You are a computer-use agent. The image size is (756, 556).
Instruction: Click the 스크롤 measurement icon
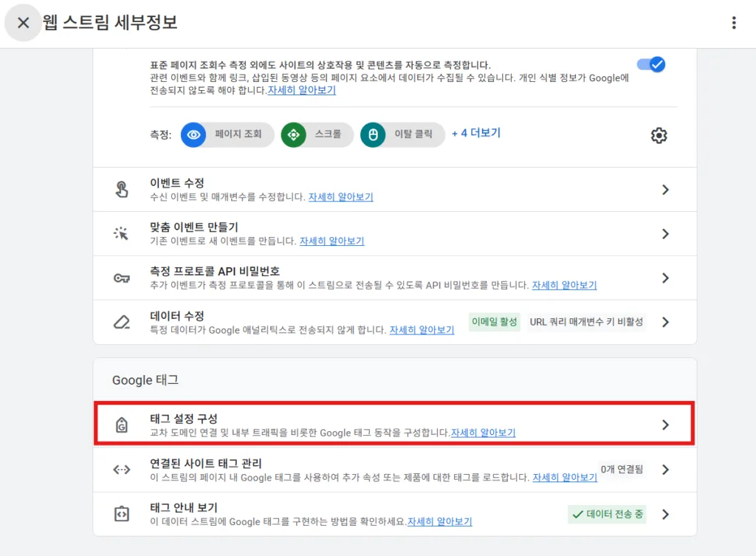tap(294, 134)
